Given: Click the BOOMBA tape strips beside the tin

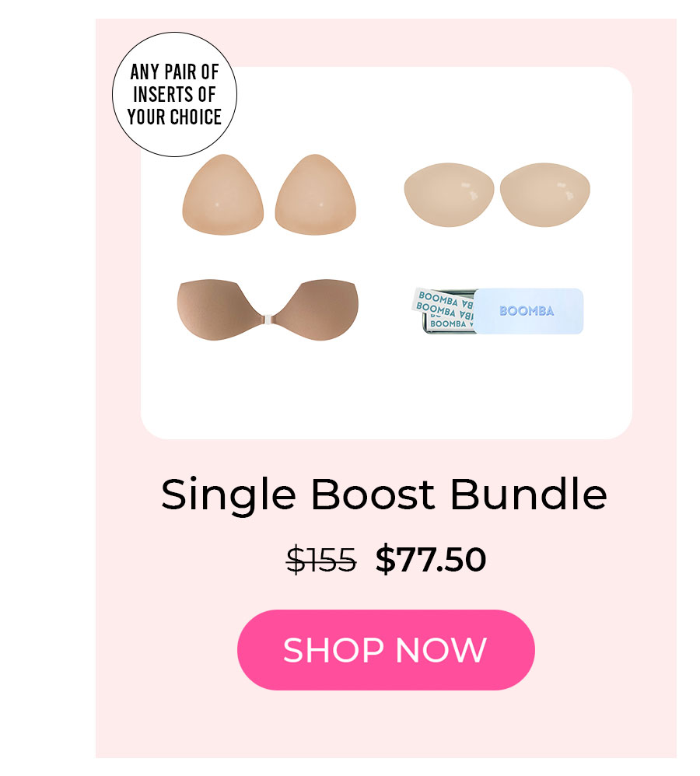Looking at the screenshot, I should [x=443, y=309].
